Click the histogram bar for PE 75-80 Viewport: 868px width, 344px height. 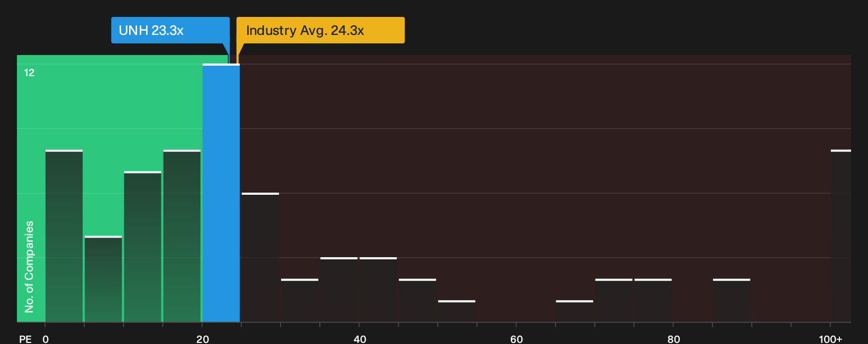(x=653, y=301)
